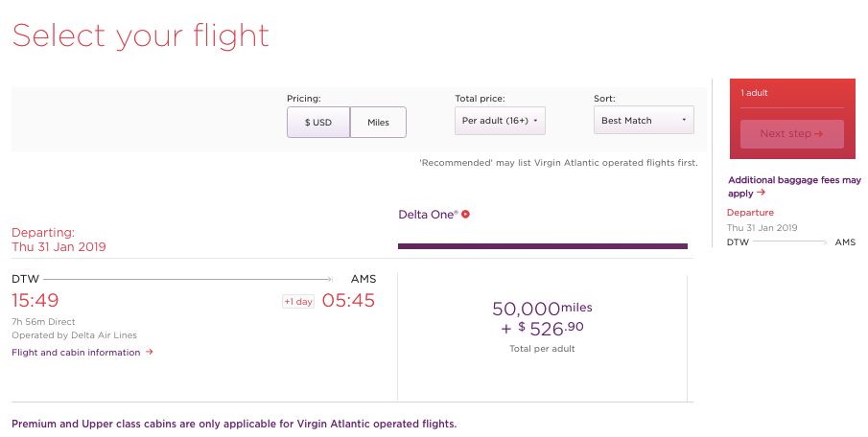Select $ USD pricing

[x=318, y=123]
